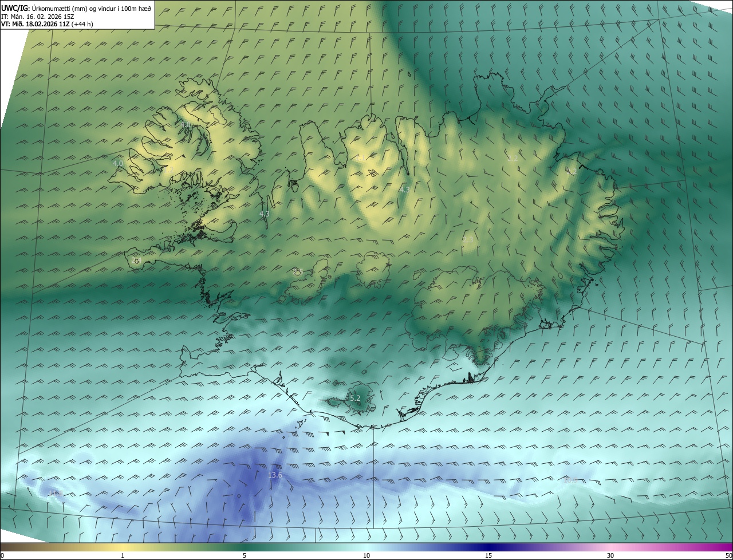
Task: Click the title line 'UWC/IG: Úrkomumætti (mm) og vindur í 100m hæð'
Action: pos(76,8)
